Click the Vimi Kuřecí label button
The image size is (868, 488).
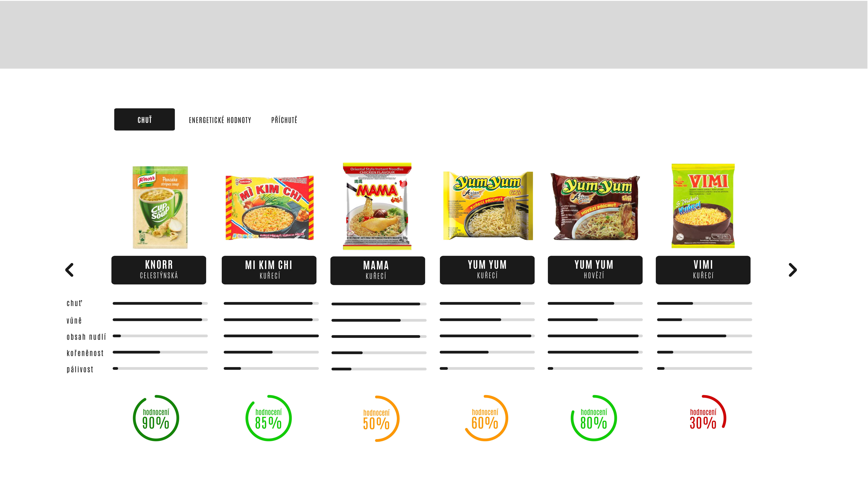point(703,270)
